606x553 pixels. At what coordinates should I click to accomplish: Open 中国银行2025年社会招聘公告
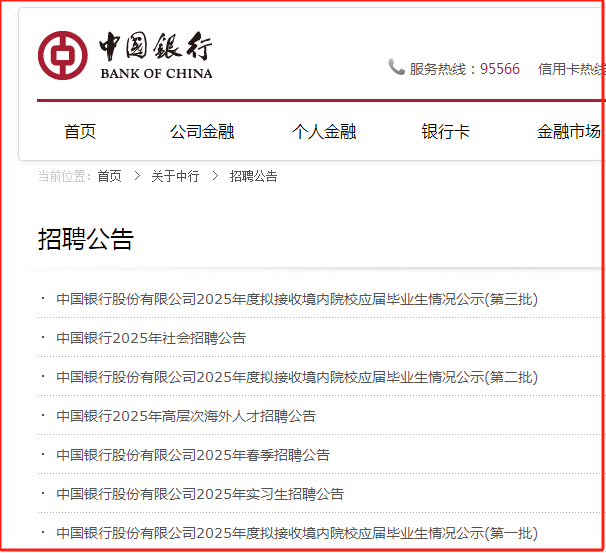[x=151, y=338]
